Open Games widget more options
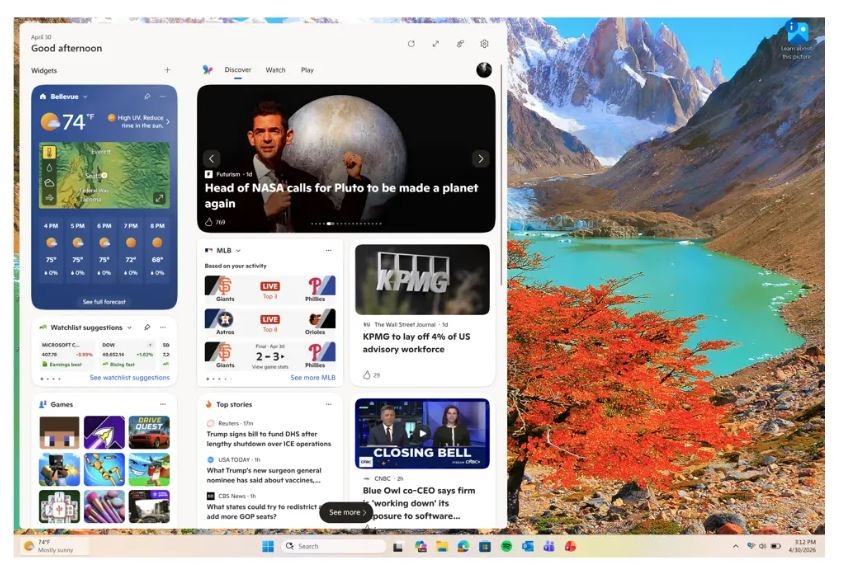 pos(163,404)
